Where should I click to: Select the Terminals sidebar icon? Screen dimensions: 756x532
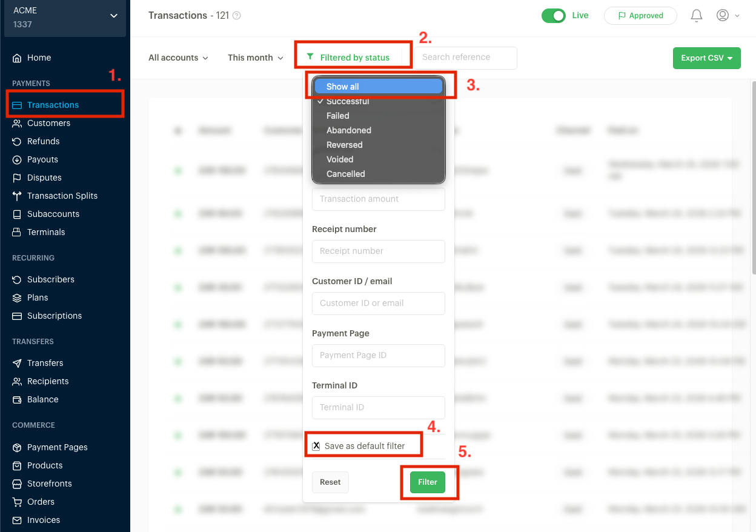click(18, 232)
